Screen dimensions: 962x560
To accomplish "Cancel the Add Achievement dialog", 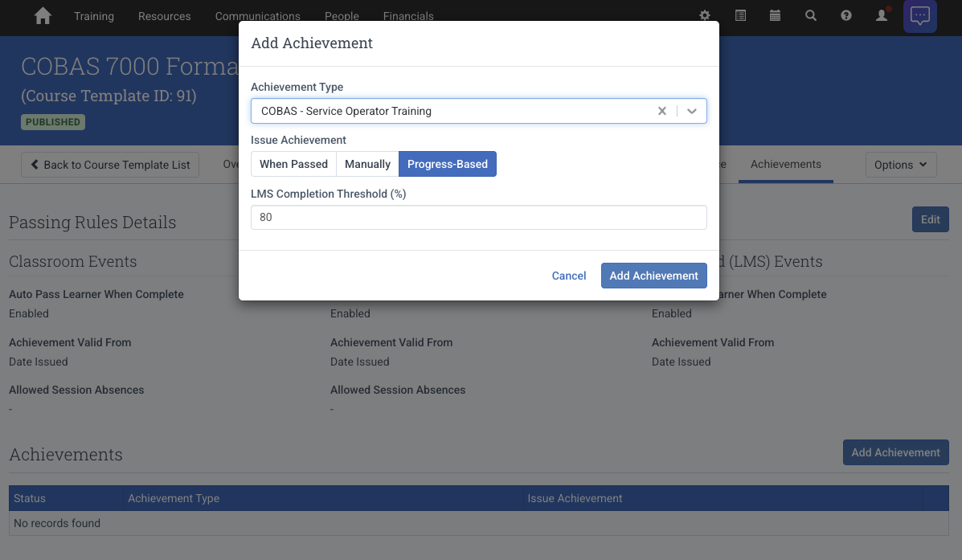I will (x=569, y=276).
